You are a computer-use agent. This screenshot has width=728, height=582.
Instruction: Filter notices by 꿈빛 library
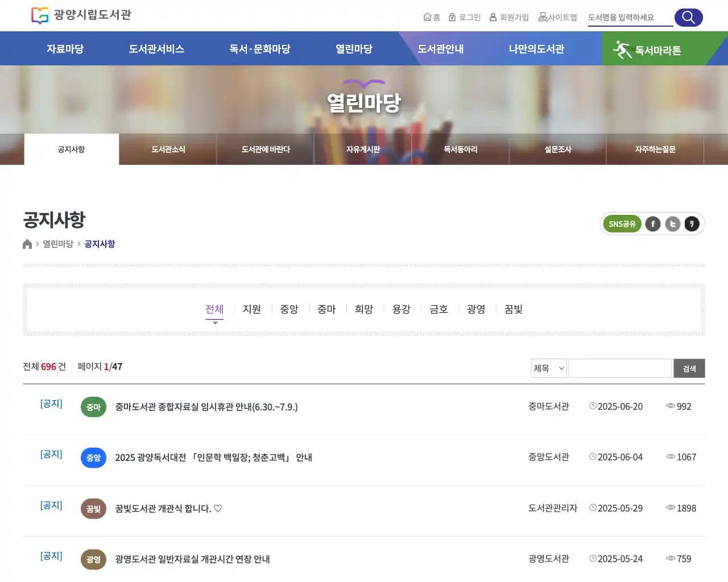(x=514, y=309)
